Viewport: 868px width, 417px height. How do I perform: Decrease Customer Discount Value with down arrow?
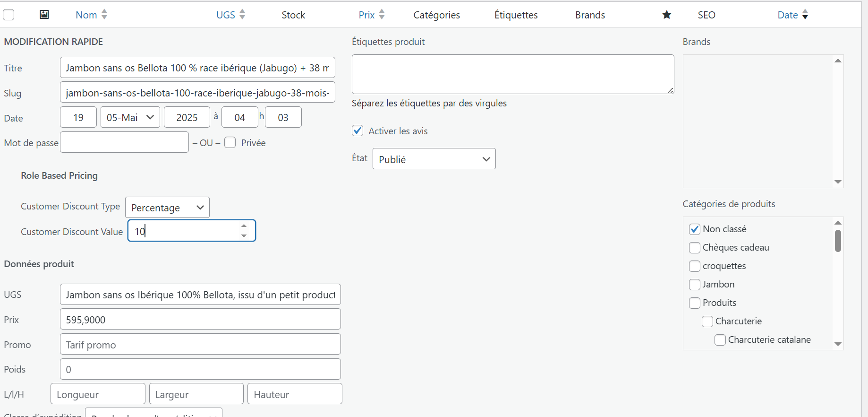click(x=244, y=236)
